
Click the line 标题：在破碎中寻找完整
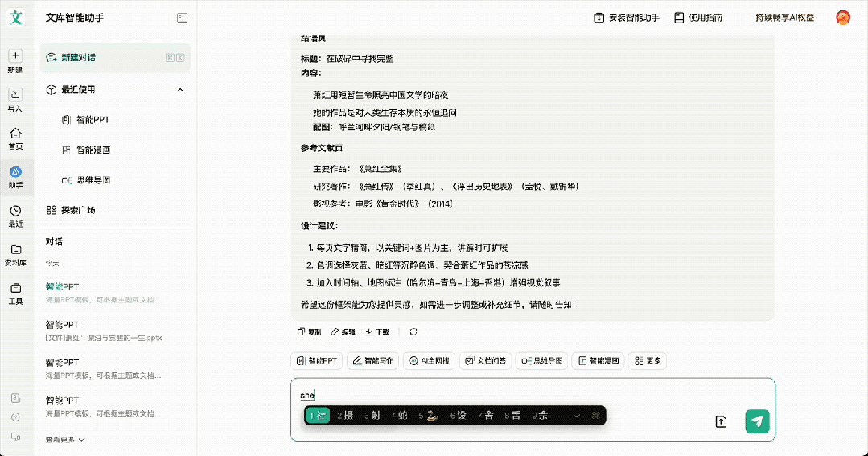pyautogui.click(x=347, y=59)
